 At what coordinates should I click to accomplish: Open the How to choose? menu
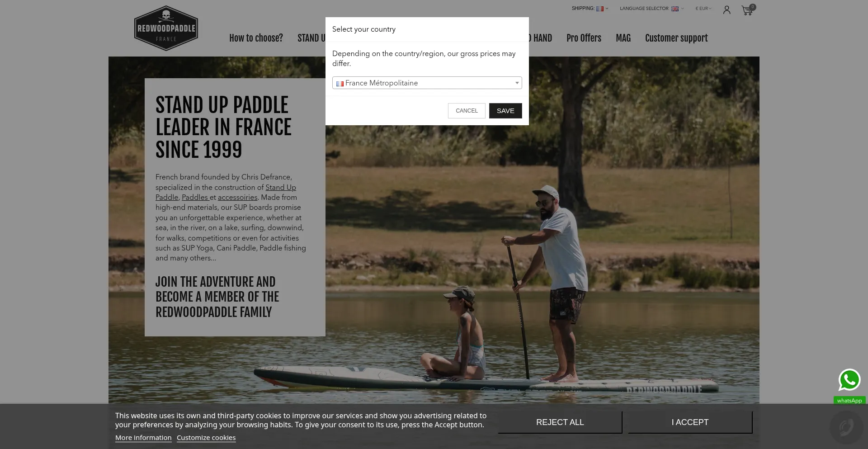tap(256, 38)
